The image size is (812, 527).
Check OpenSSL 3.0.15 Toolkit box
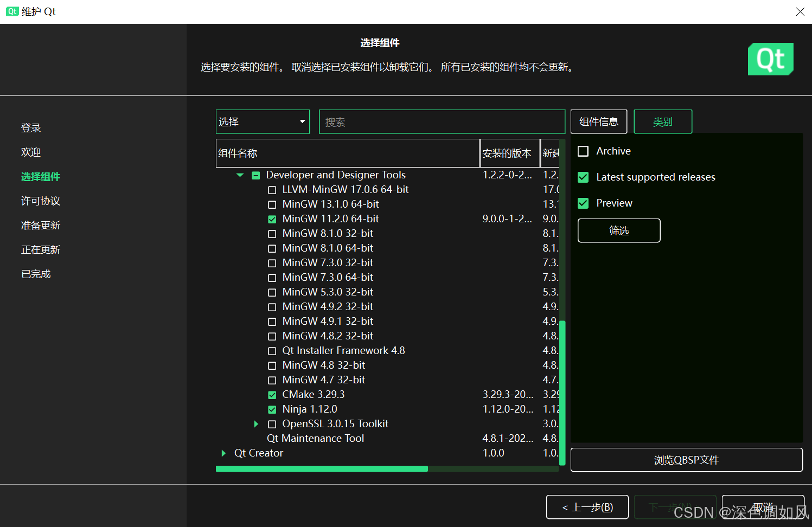pyautogui.click(x=272, y=424)
